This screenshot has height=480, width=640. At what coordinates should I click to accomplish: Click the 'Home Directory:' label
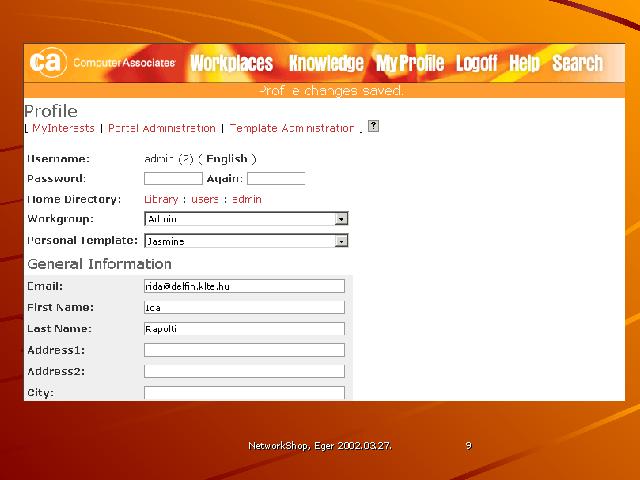coord(74,199)
